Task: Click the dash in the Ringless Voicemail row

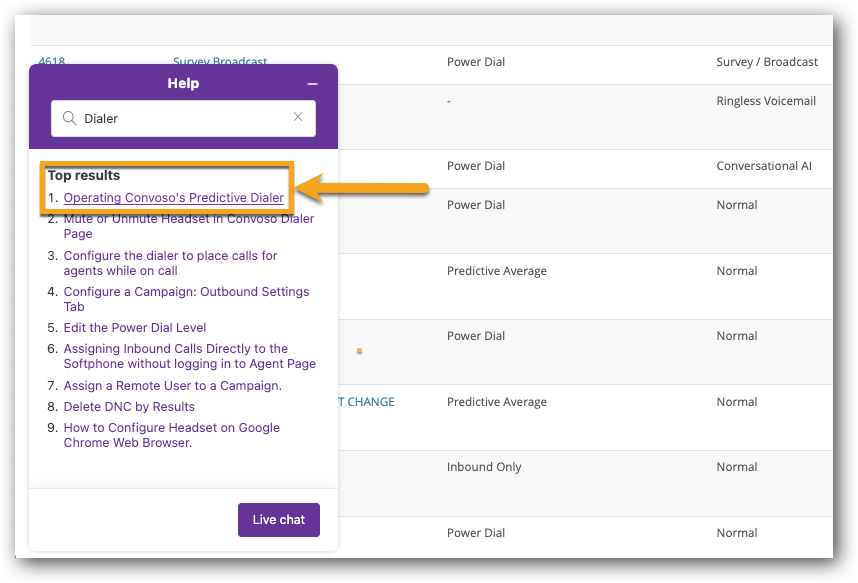Action: click(449, 101)
